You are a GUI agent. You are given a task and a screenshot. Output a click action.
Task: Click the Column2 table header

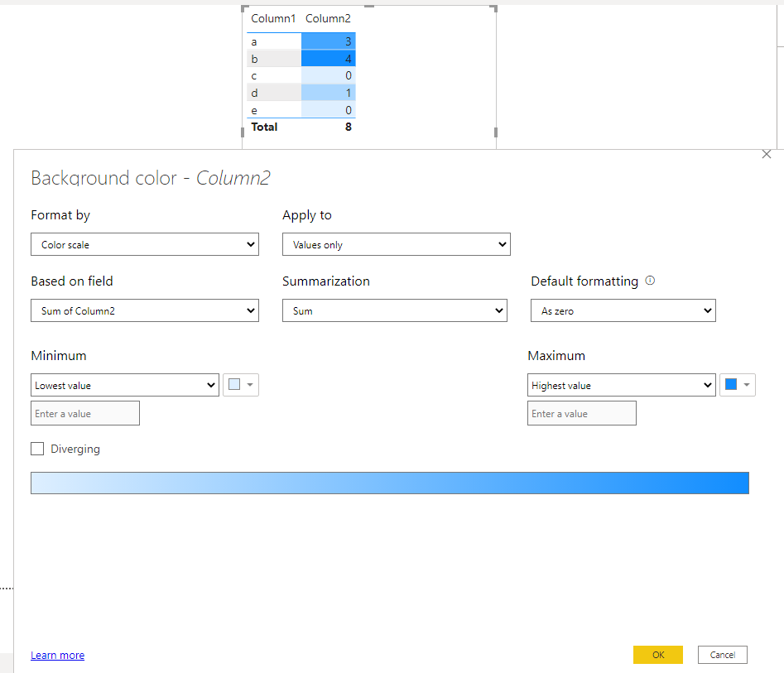click(328, 18)
